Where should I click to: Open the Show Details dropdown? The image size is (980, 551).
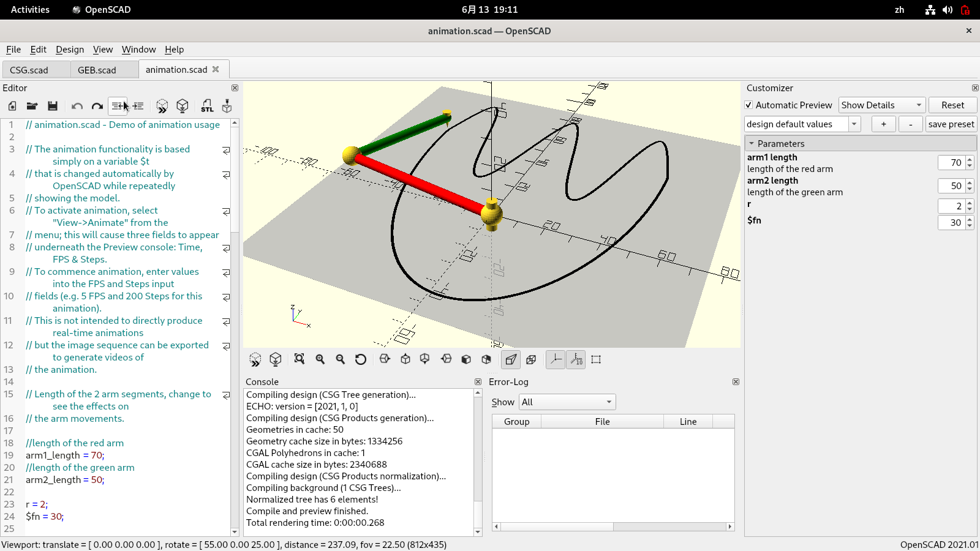881,105
